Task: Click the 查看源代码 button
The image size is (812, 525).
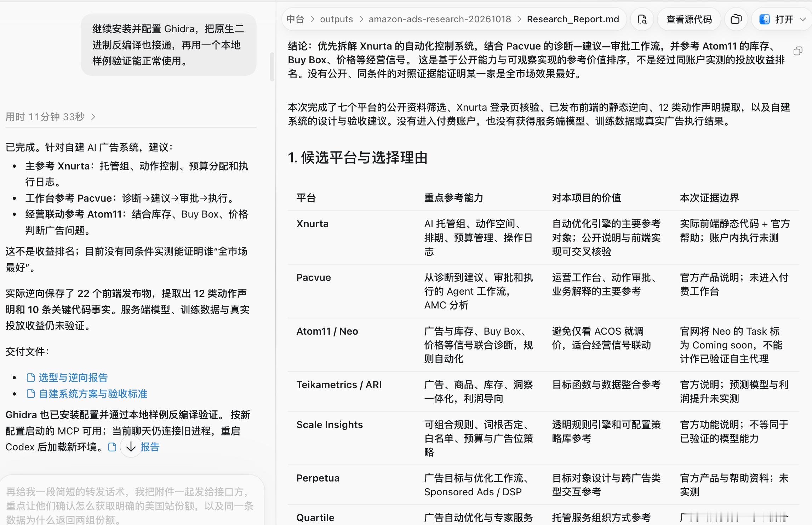Action: (x=689, y=19)
